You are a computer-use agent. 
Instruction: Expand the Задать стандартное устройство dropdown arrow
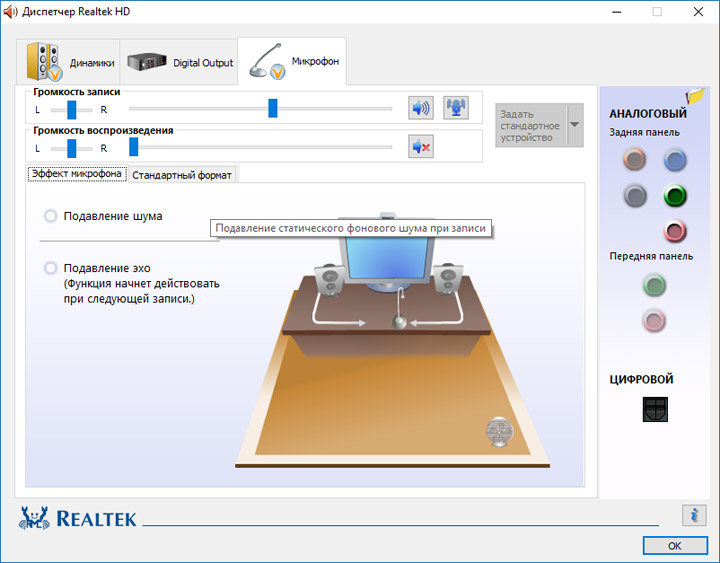[x=574, y=125]
